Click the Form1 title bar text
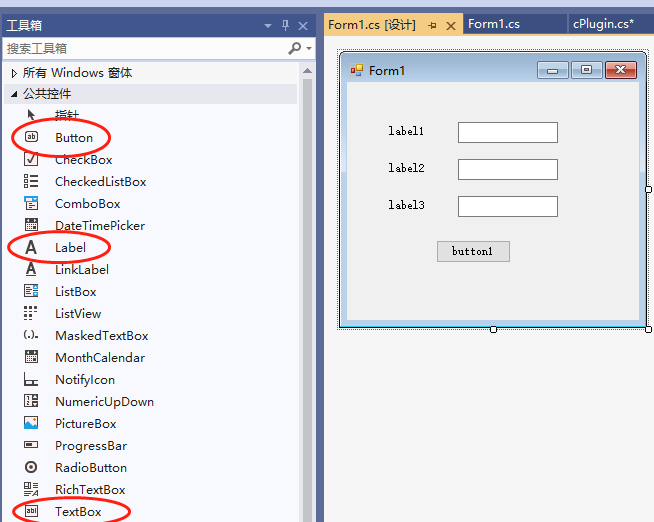Image resolution: width=654 pixels, height=522 pixels. point(387,70)
